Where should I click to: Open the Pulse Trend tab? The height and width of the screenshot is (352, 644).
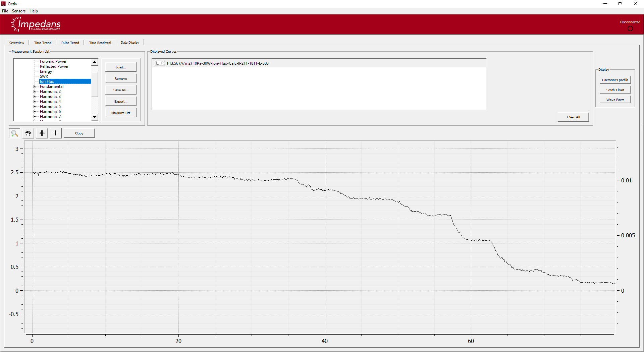pyautogui.click(x=70, y=43)
